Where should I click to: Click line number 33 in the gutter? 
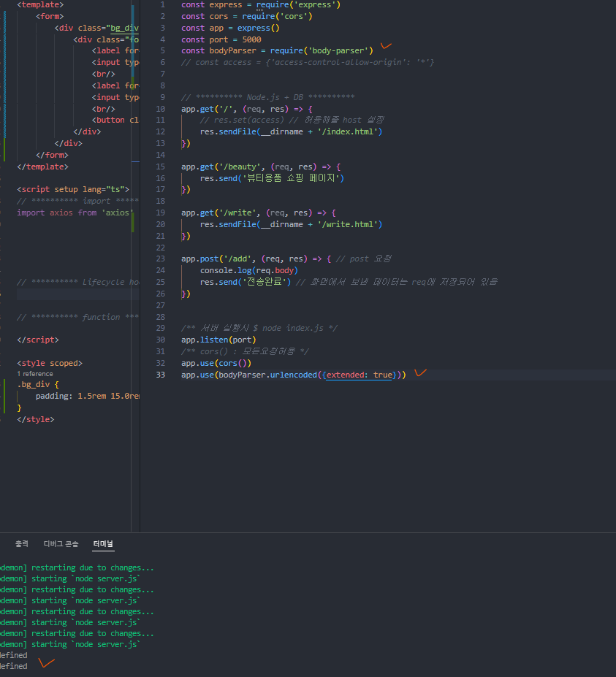(x=161, y=375)
